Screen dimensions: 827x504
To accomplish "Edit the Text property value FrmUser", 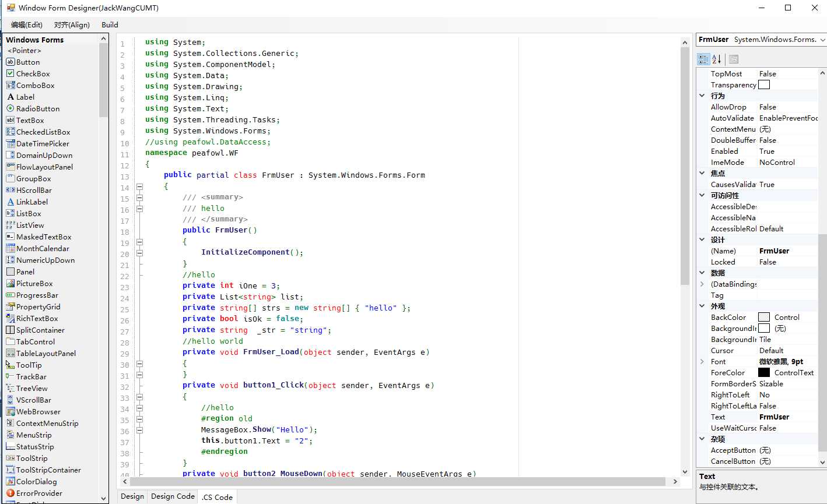I will [787, 417].
